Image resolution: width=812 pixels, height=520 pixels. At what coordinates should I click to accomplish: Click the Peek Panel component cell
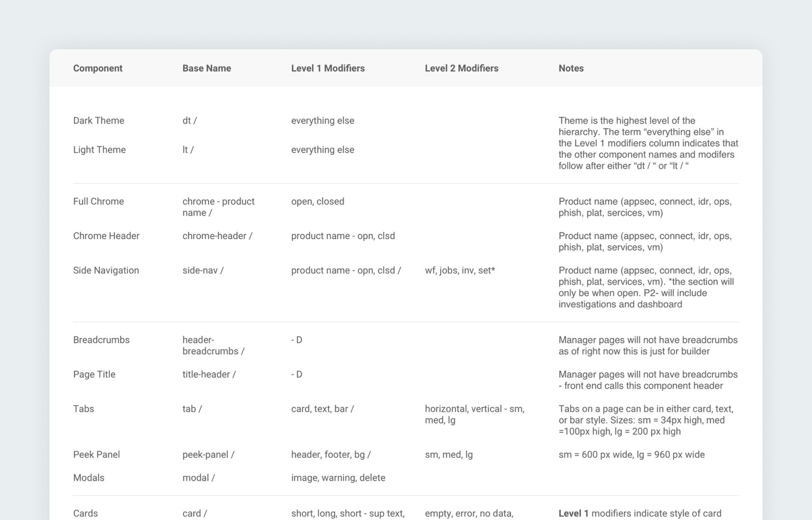pyautogui.click(x=97, y=455)
